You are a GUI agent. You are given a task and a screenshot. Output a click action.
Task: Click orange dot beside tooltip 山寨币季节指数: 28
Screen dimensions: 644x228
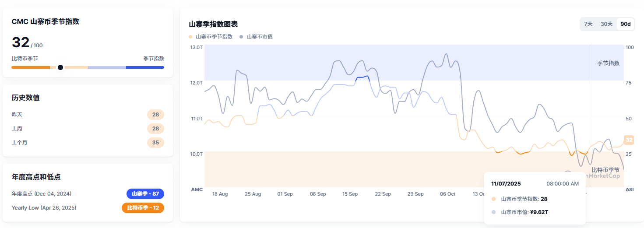click(x=494, y=199)
